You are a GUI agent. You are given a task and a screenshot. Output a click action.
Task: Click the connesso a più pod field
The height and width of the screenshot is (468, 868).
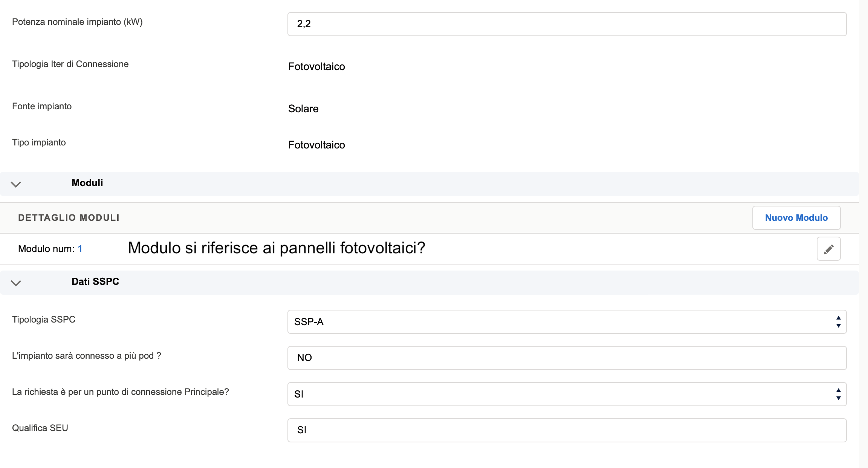tap(567, 358)
